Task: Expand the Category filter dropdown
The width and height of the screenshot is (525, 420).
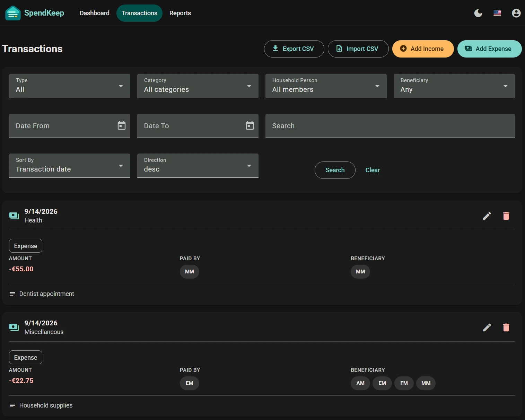Action: point(198,86)
